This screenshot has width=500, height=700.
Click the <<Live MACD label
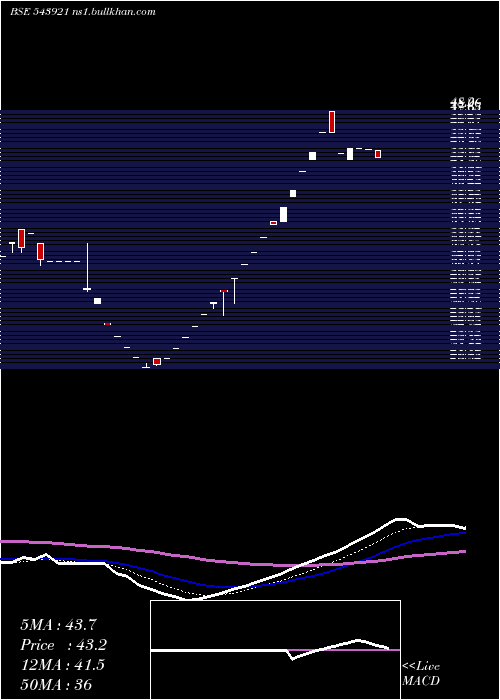coord(421,673)
